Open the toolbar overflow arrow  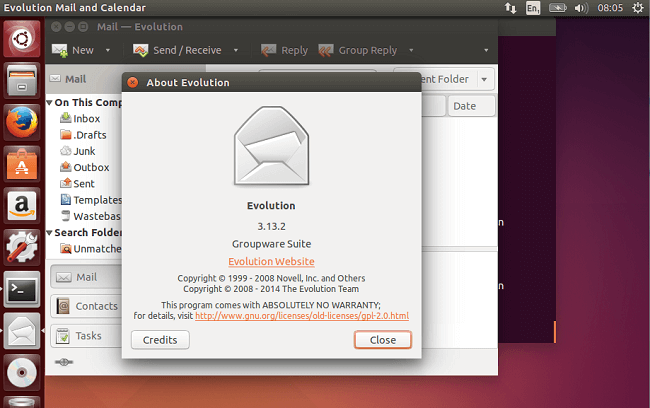coord(486,51)
